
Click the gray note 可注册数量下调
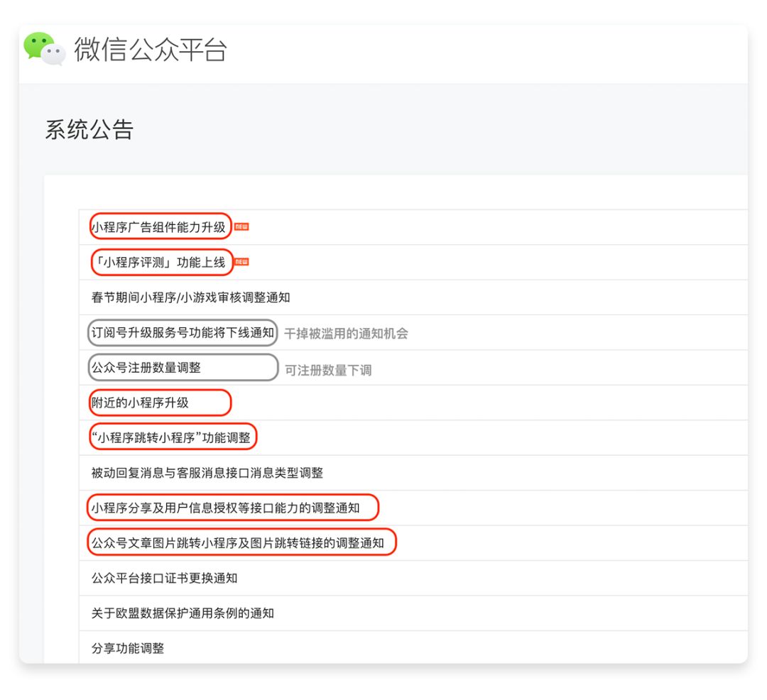[x=328, y=371]
